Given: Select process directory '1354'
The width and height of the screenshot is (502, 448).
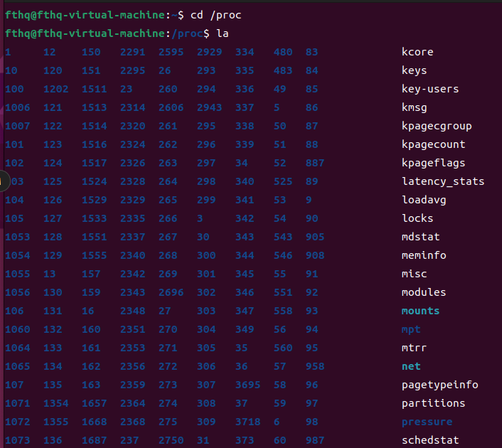Looking at the screenshot, I should 55,403.
